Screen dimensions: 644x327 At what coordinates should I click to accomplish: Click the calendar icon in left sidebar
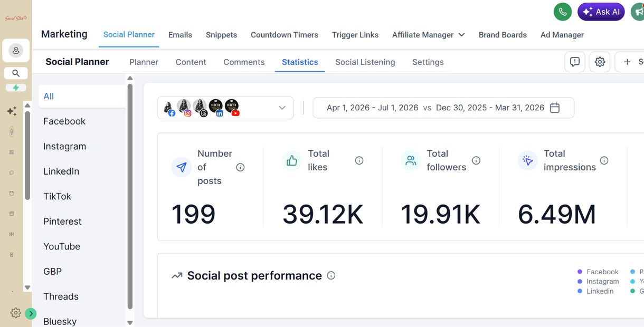[x=12, y=193]
